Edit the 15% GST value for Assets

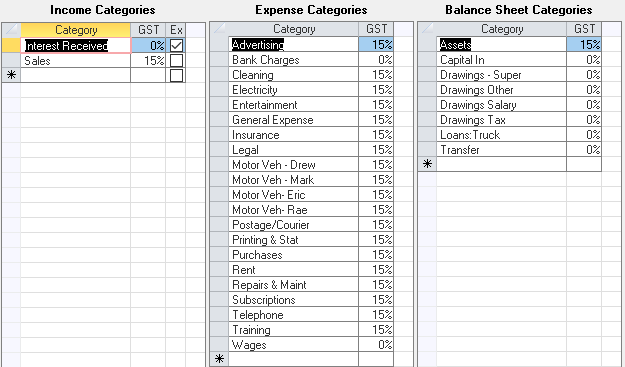pyautogui.click(x=584, y=45)
